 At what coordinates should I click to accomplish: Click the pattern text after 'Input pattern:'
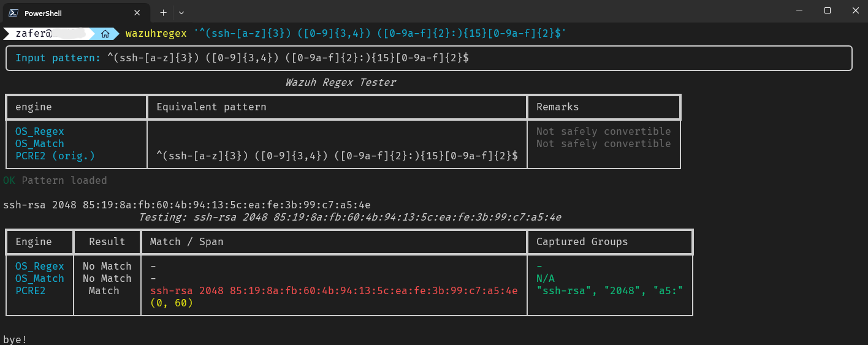click(x=288, y=58)
